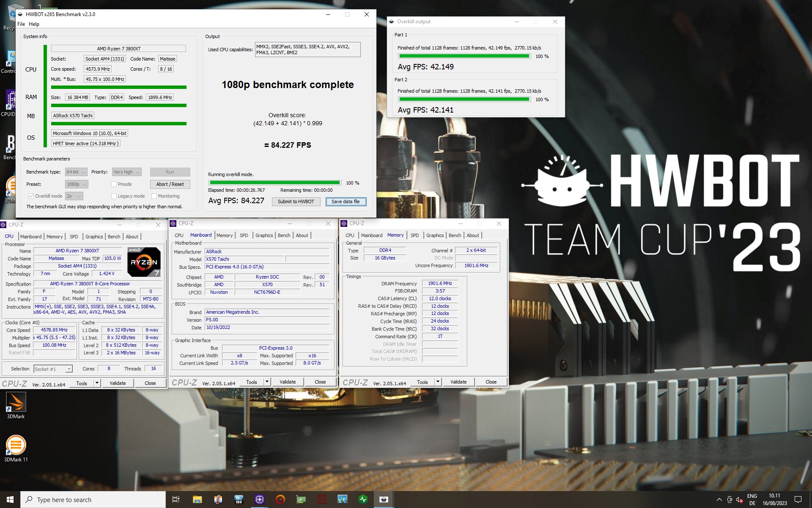The height and width of the screenshot is (508, 812).
Task: Open the Help menu in HWBOT x265
Action: (34, 24)
